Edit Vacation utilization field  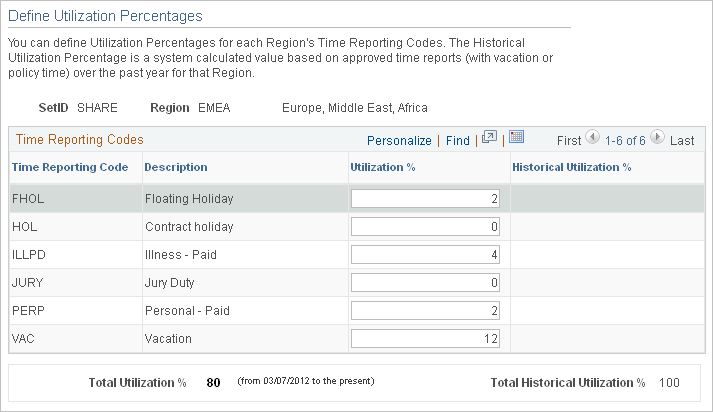click(426, 339)
